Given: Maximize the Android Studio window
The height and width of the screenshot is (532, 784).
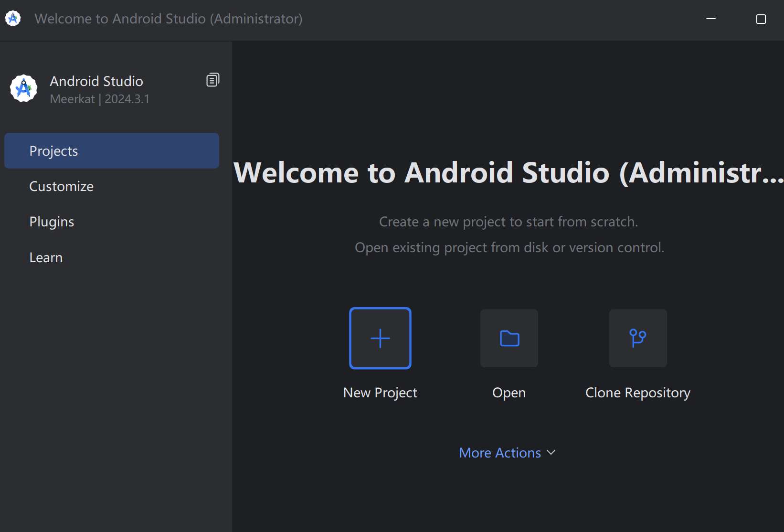Looking at the screenshot, I should pyautogui.click(x=761, y=19).
